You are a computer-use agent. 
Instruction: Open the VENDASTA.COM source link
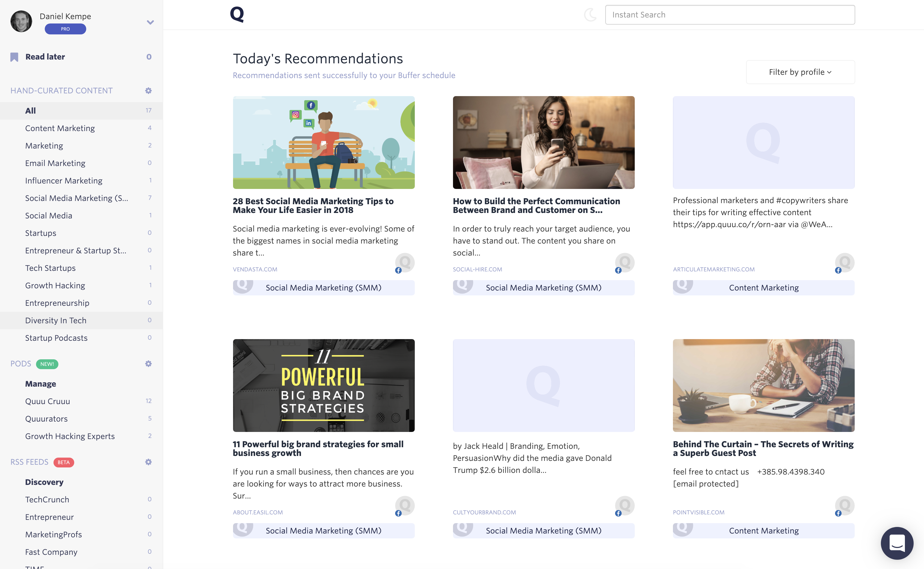[255, 269]
